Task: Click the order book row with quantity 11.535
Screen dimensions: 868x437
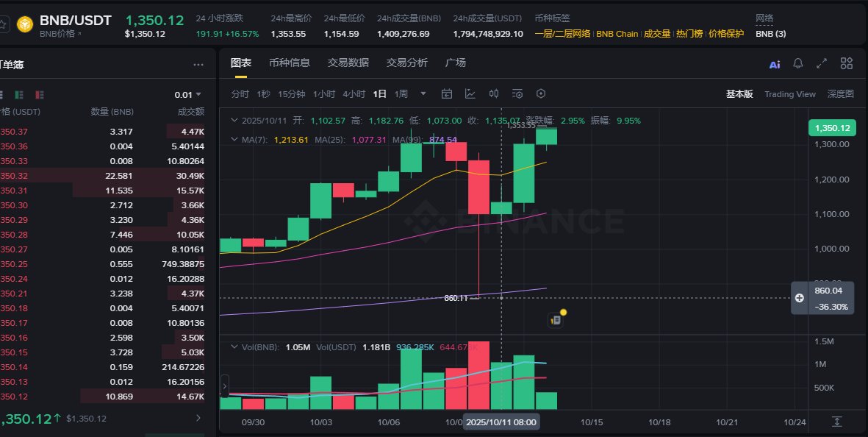Action: (102, 191)
